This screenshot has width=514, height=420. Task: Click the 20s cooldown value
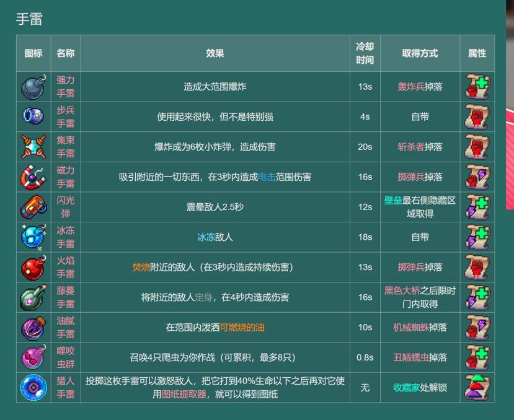point(365,147)
